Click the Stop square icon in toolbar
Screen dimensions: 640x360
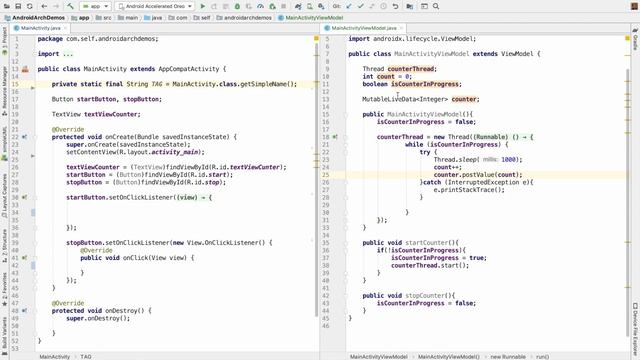[284, 6]
